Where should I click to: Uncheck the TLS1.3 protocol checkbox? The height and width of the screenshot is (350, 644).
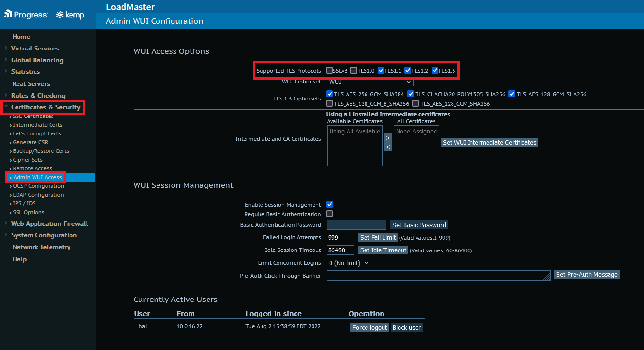pos(435,70)
